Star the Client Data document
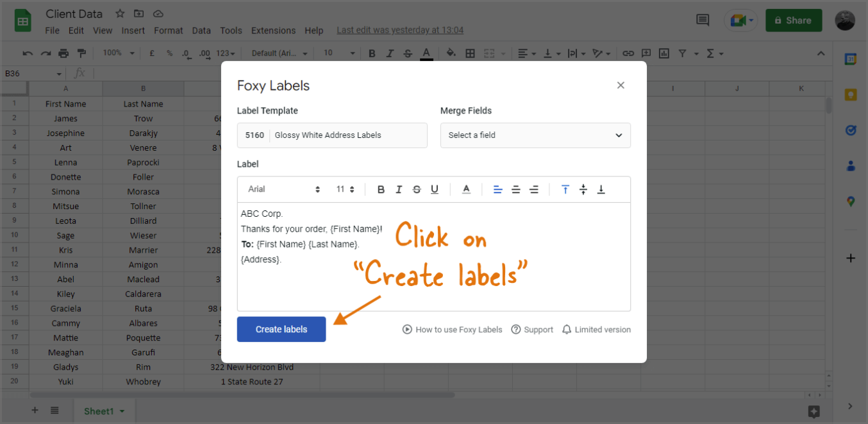Viewport: 868px width, 424px height. tap(120, 13)
